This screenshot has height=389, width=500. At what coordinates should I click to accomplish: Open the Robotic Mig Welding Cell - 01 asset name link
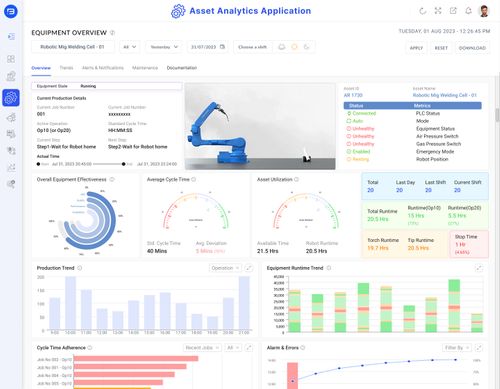(445, 95)
